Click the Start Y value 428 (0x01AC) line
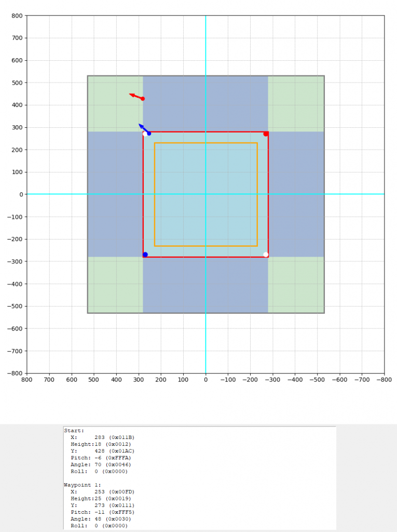 tap(102, 451)
